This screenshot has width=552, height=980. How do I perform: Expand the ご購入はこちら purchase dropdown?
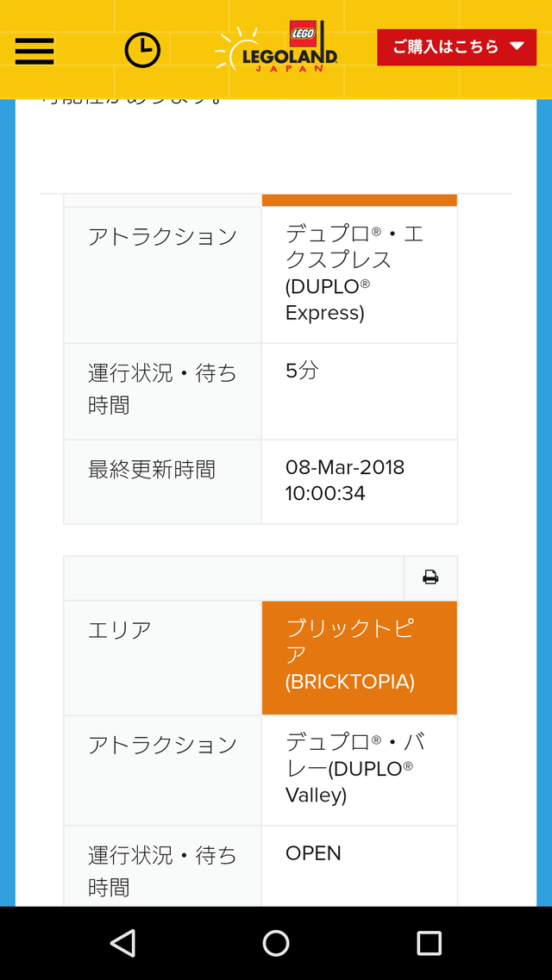click(456, 47)
